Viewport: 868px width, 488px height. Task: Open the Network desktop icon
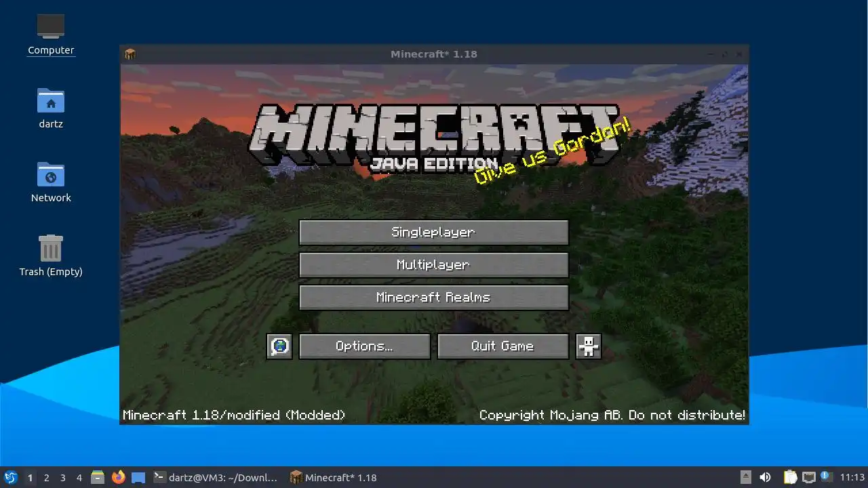coord(51,182)
